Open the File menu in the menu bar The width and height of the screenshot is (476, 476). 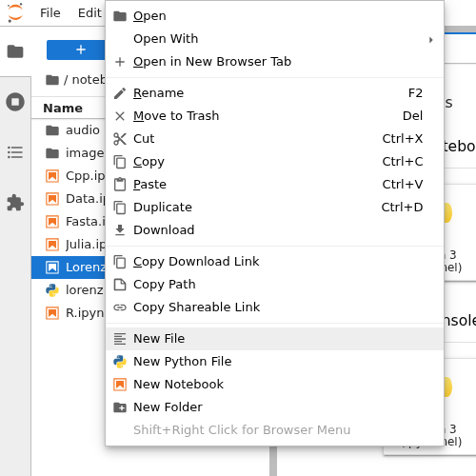[50, 13]
